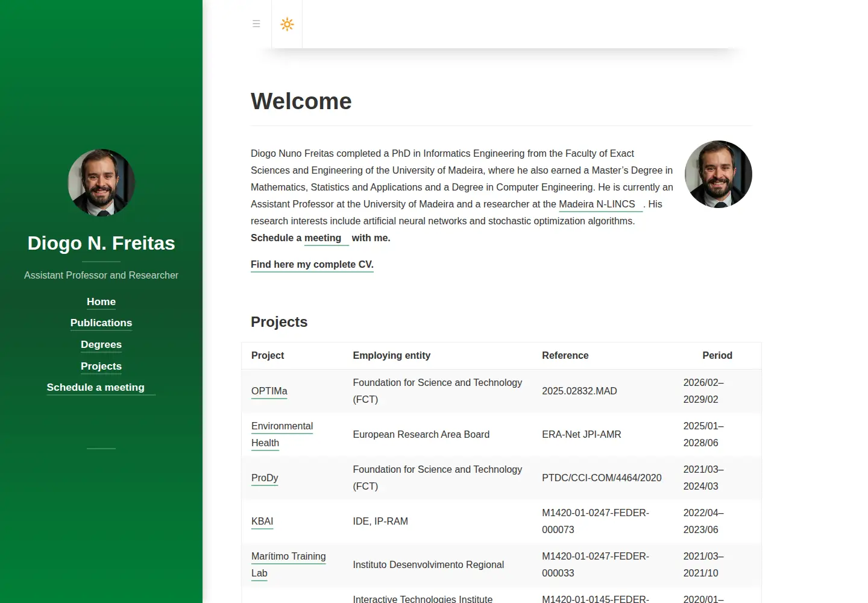Click the sidebar profile photo
This screenshot has height=603, width=868.
click(101, 183)
